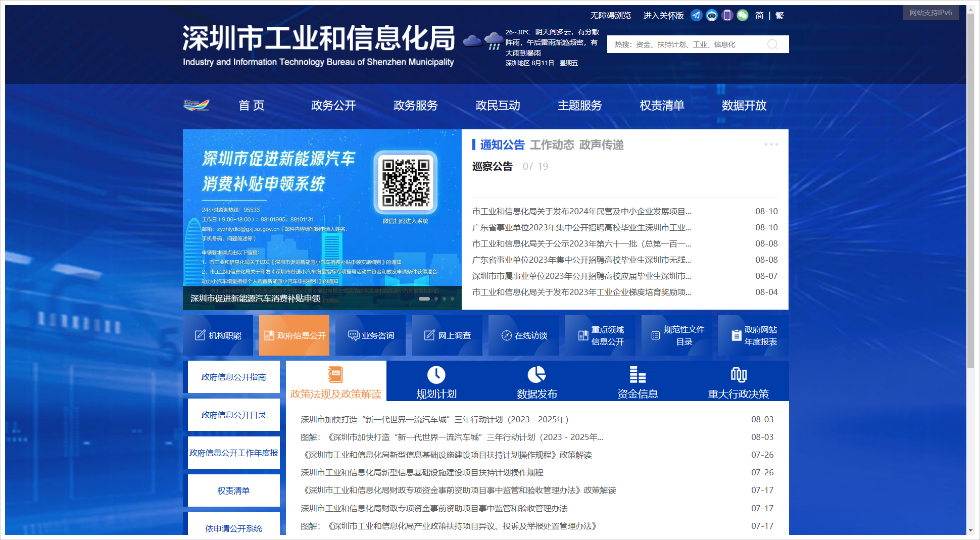Click the 规划计划 clock icon

click(x=436, y=375)
